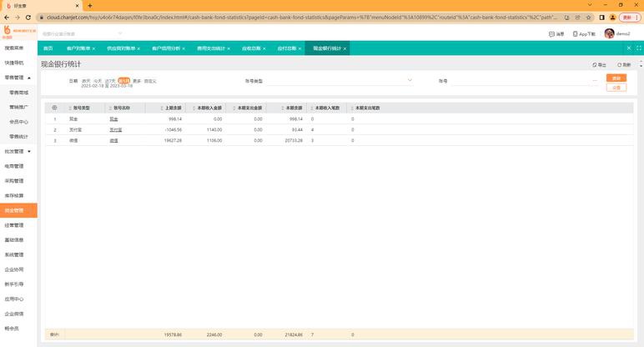Image resolution: width=644 pixels, height=347 pixels.
Task: Switch to the 应收总账 tab
Action: (x=251, y=48)
